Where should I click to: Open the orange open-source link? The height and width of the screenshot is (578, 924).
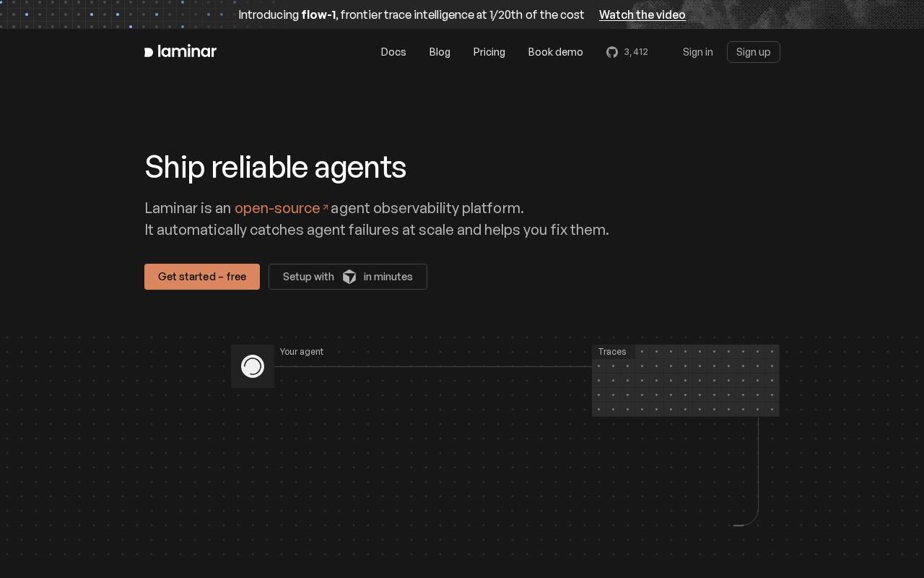pos(277,208)
